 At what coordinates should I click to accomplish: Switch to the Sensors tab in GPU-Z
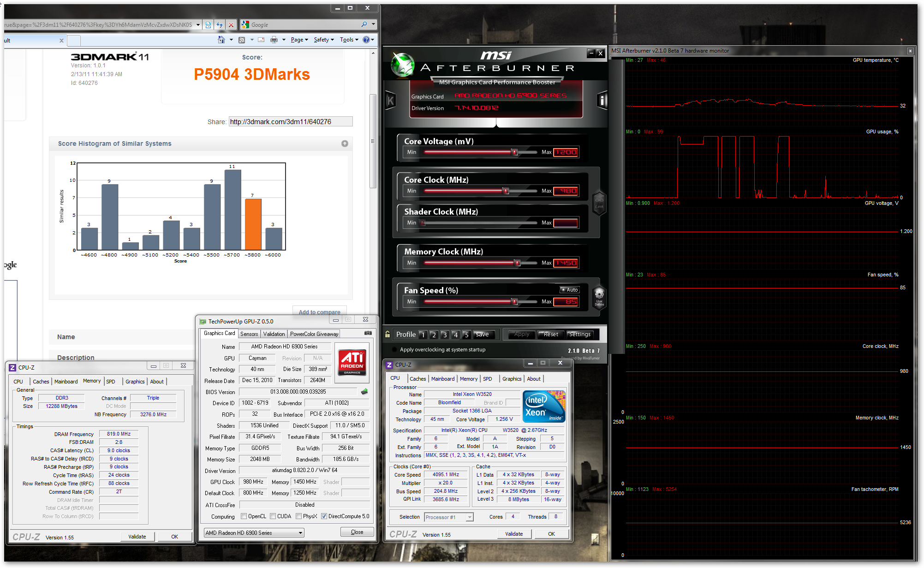tap(249, 334)
